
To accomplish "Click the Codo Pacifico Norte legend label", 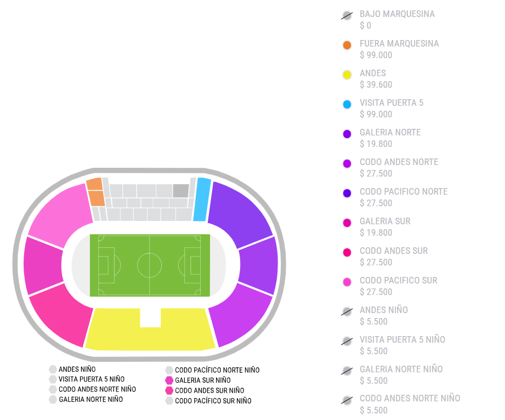I will (x=404, y=191).
